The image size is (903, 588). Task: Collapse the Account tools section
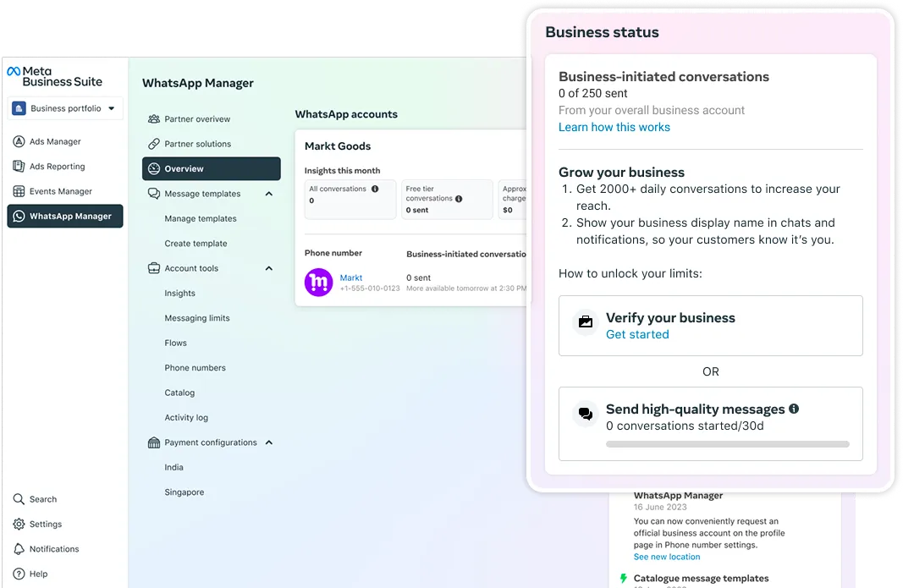coord(269,268)
